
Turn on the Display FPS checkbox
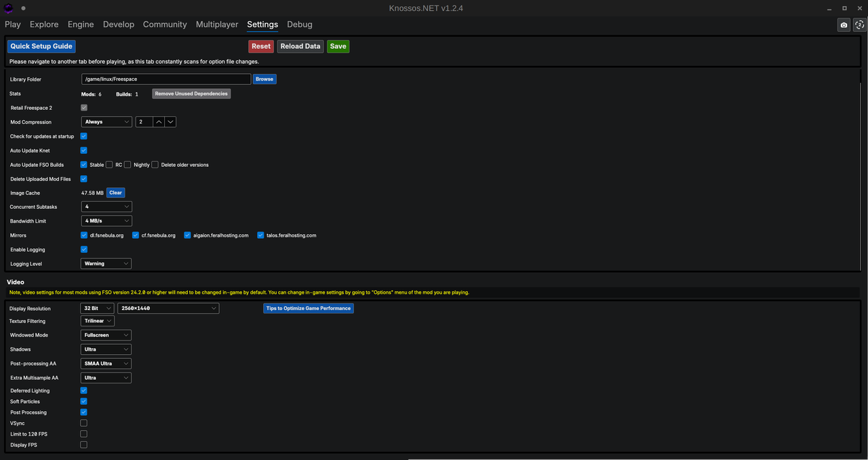click(x=84, y=445)
